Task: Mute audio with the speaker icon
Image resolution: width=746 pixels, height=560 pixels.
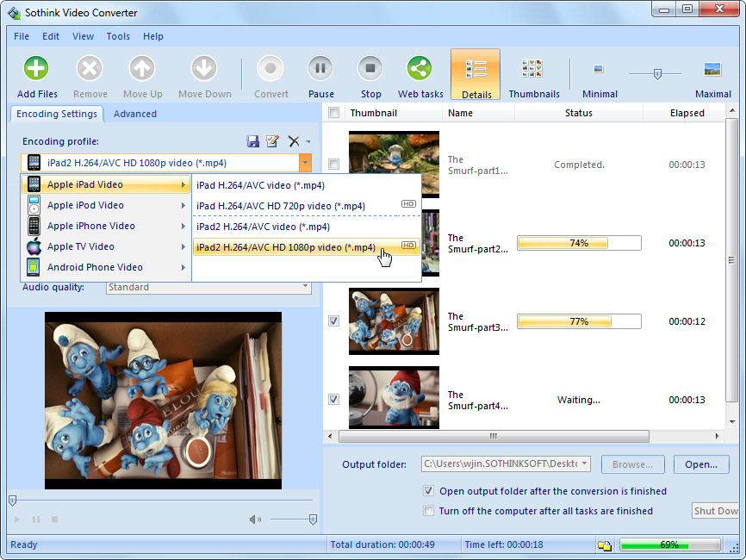Action: point(255,520)
